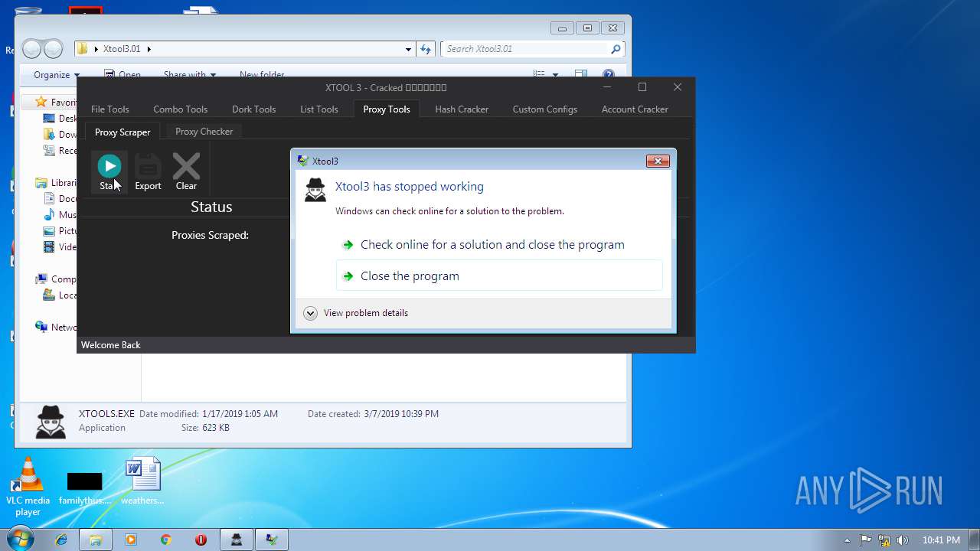This screenshot has width=980, height=551.
Task: Open the File Tools tab
Action: [109, 109]
